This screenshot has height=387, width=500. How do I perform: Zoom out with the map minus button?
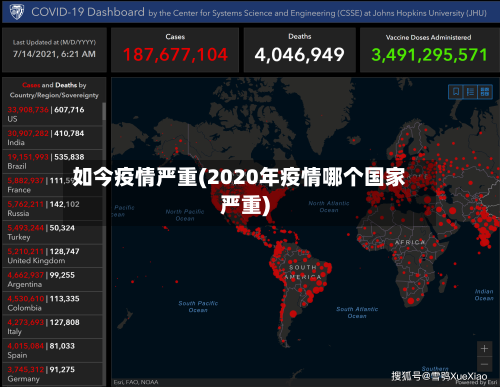484,364
